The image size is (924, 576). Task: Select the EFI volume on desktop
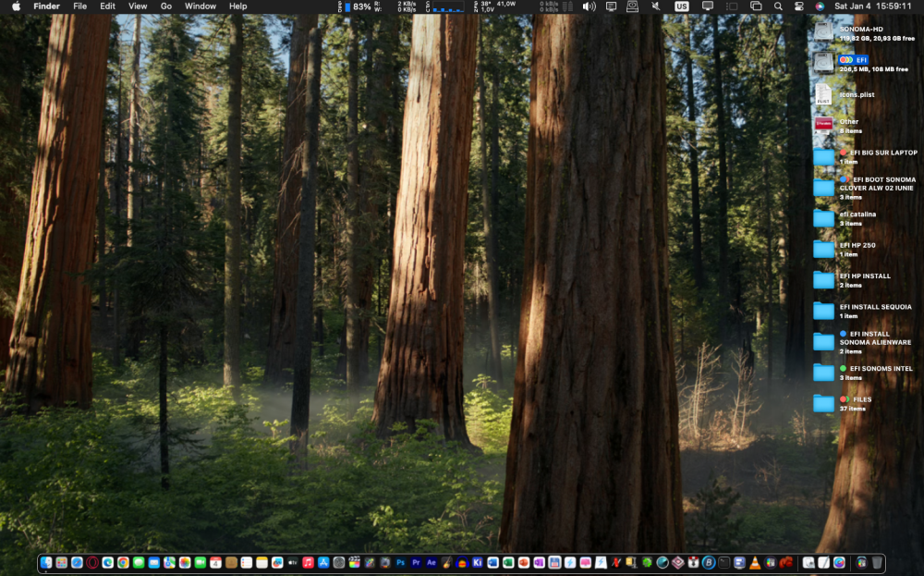point(823,63)
